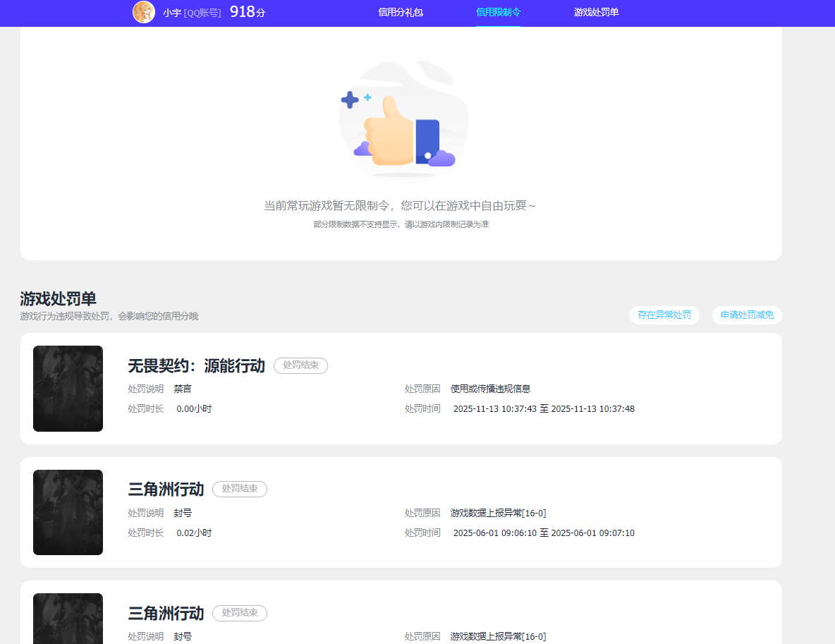
Task: Click the thumbs-up illustration
Action: coord(403,121)
